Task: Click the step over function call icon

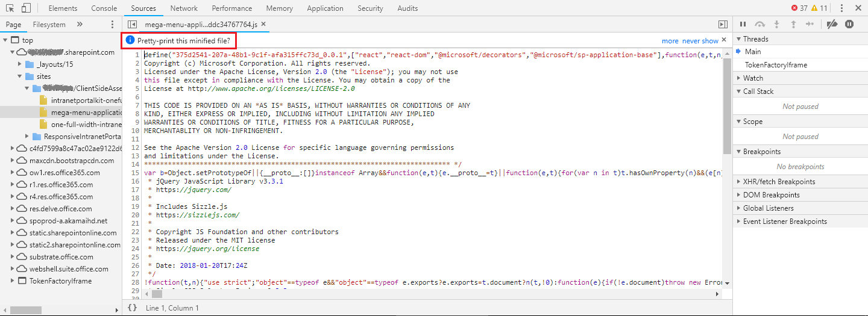Action: tap(760, 24)
